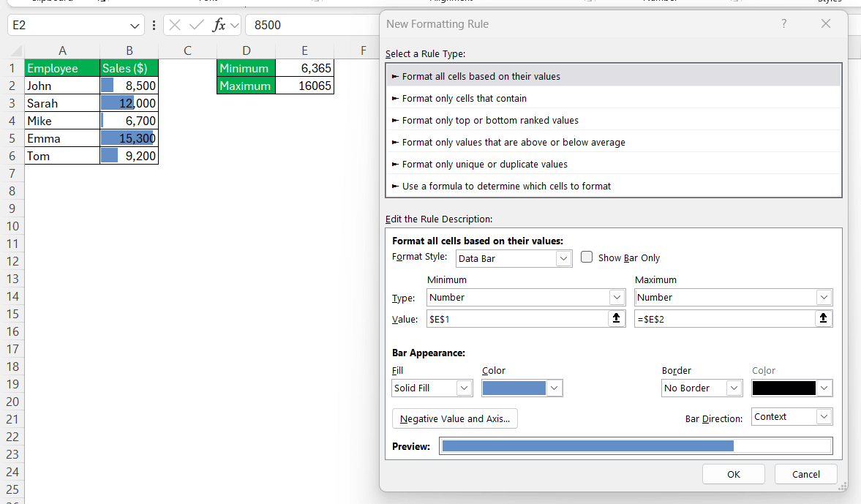This screenshot has width=861, height=504.
Task: Click cell containing 'Employee'
Action: click(x=62, y=68)
